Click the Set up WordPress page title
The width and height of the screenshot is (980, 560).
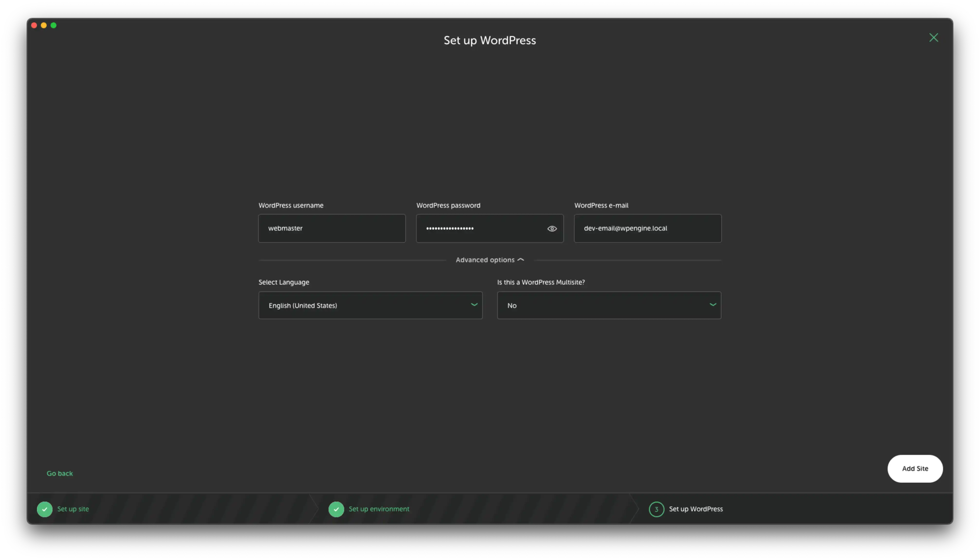[490, 40]
